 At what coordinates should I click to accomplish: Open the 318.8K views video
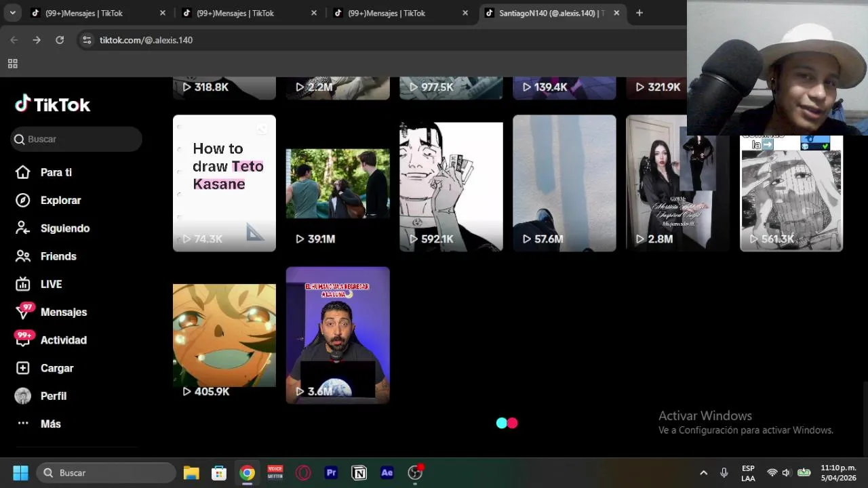pyautogui.click(x=224, y=88)
